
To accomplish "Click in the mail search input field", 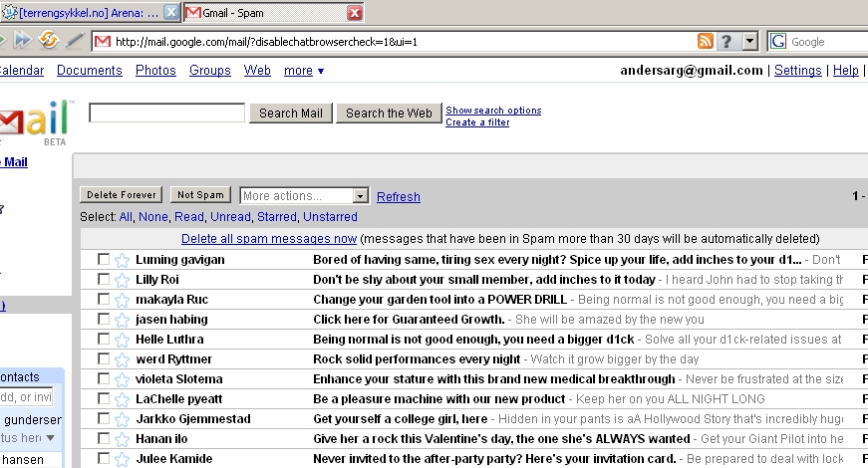I will pyautogui.click(x=166, y=113).
